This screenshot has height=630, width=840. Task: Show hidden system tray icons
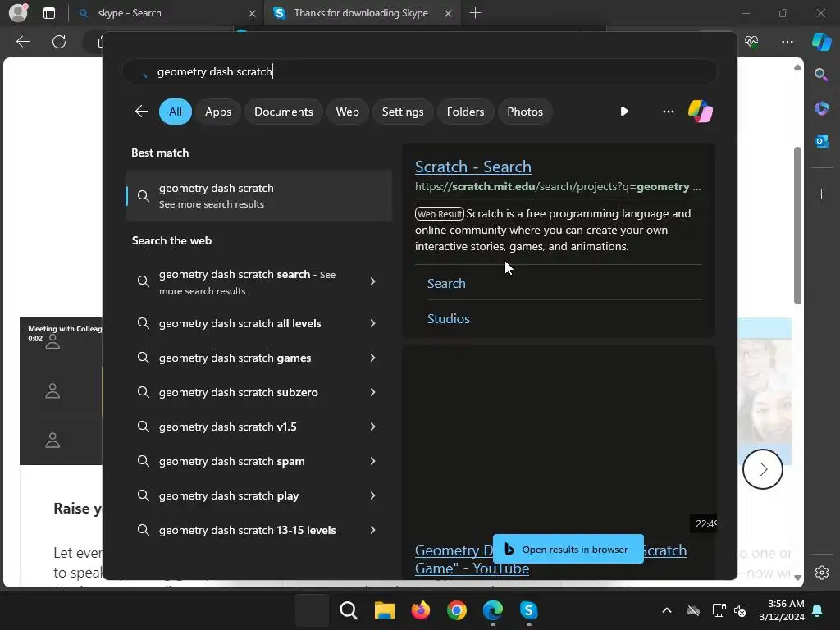pos(666,610)
